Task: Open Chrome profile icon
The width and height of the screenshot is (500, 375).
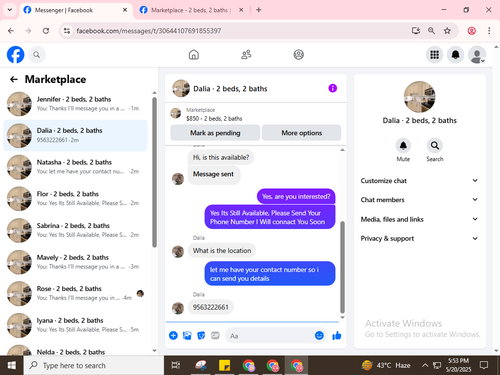Action: [471, 31]
